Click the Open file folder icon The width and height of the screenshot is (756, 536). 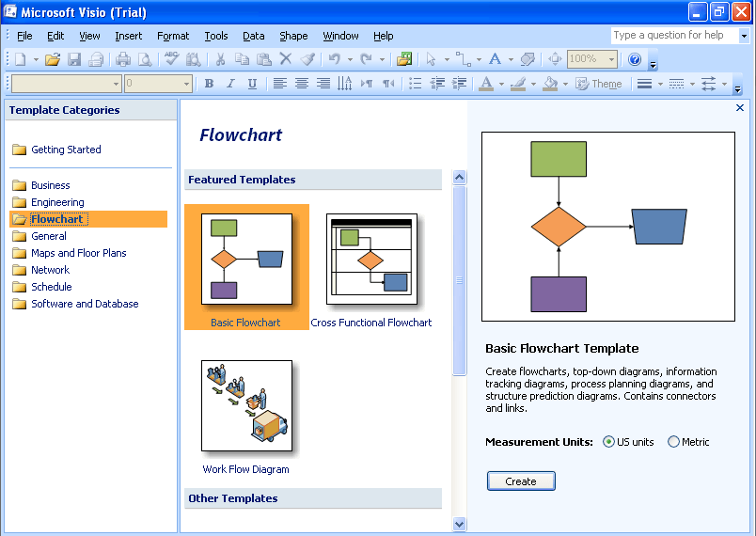pos(53,59)
